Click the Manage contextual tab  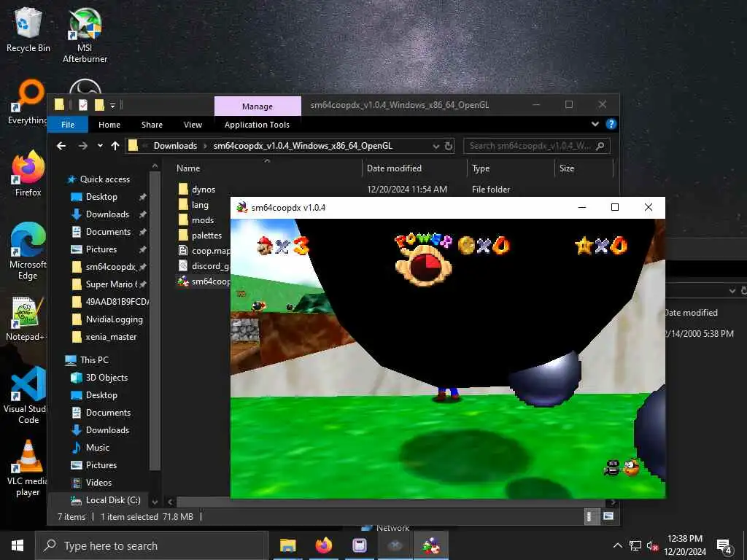pos(258,106)
